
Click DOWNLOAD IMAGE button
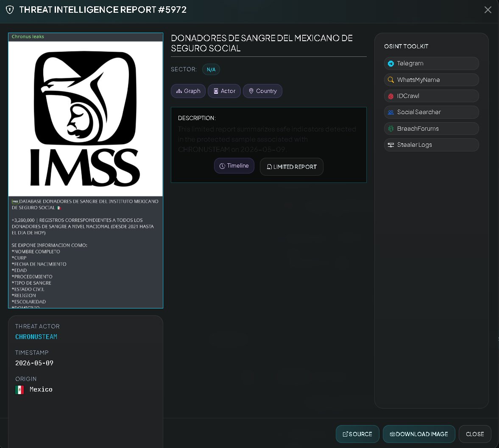(419, 434)
